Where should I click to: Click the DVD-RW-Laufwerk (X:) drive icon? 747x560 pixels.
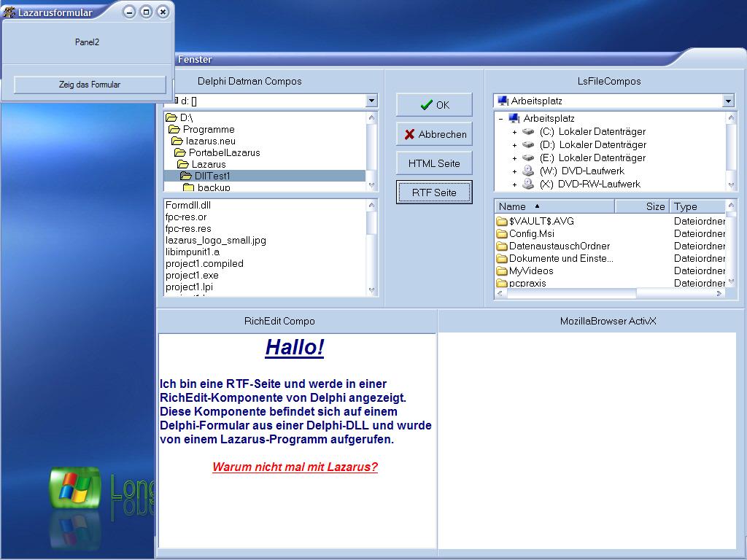click(529, 184)
